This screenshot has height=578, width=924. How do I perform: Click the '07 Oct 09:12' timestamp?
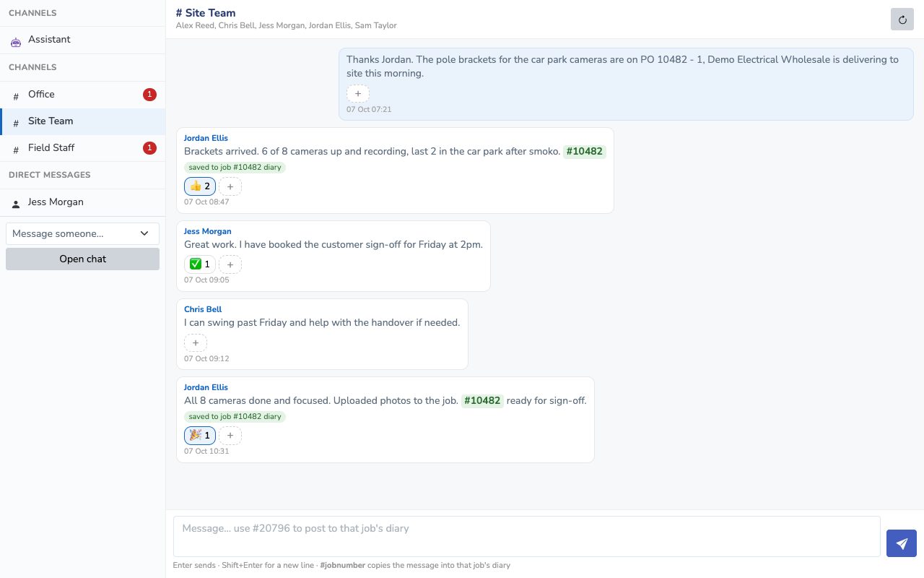tap(206, 359)
